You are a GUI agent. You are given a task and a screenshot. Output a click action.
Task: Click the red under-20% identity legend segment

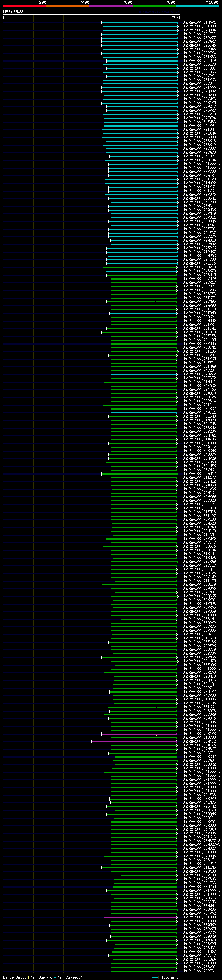[x=25, y=6]
